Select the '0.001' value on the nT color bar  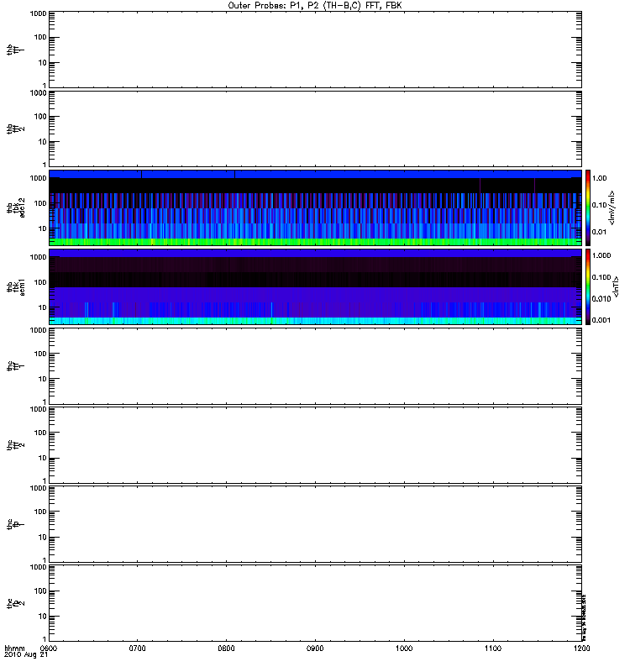coord(601,320)
